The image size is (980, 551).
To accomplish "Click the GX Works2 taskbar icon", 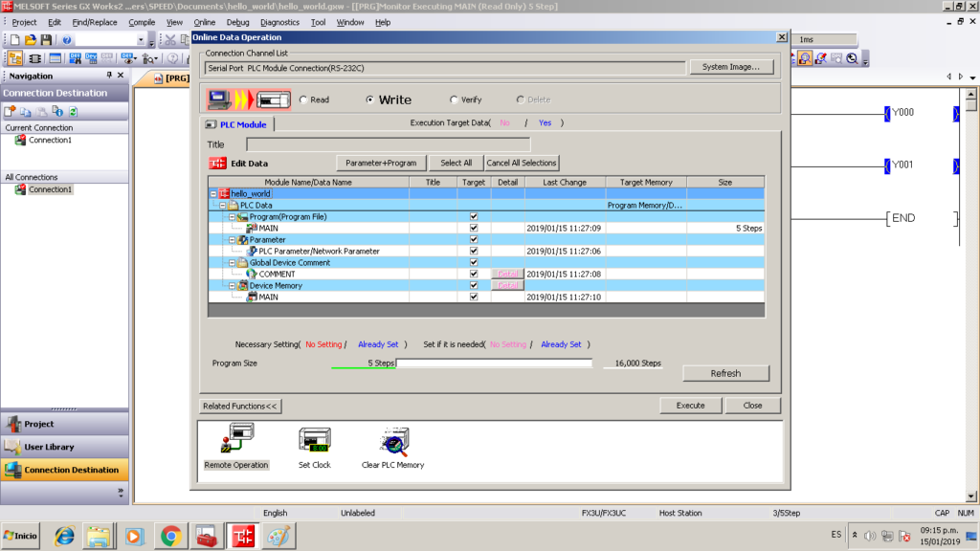I will point(243,536).
